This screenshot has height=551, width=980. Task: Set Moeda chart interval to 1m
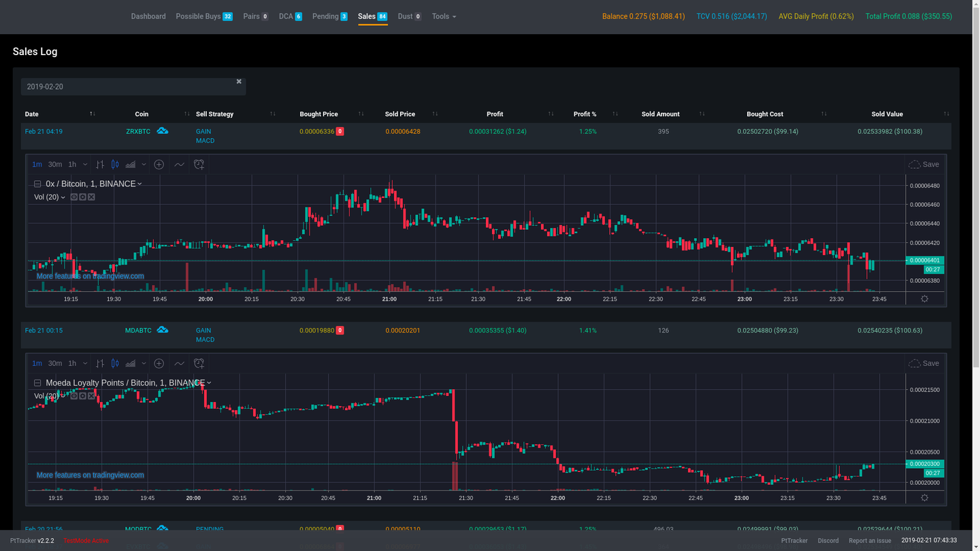click(37, 363)
